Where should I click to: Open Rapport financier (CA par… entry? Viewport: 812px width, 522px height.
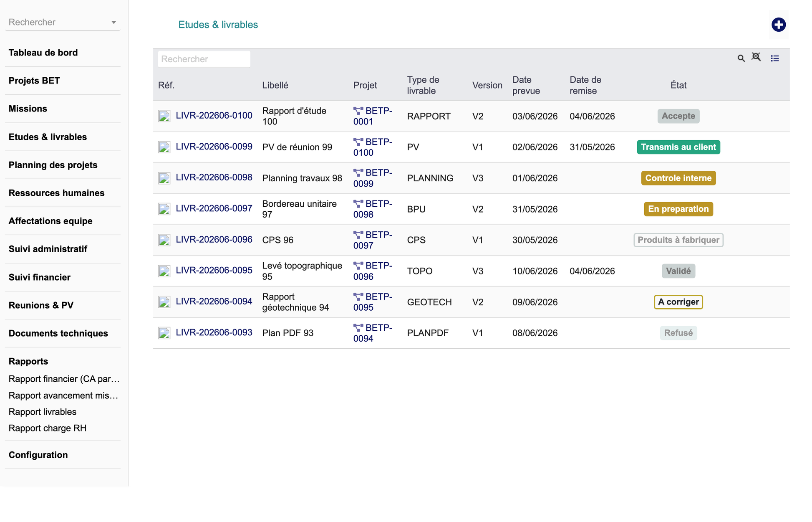[64, 379]
